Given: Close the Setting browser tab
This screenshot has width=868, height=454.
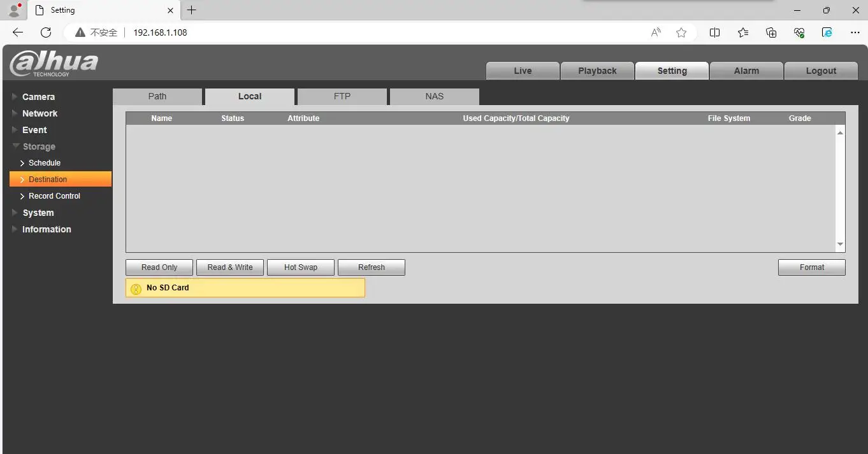Looking at the screenshot, I should [x=170, y=10].
